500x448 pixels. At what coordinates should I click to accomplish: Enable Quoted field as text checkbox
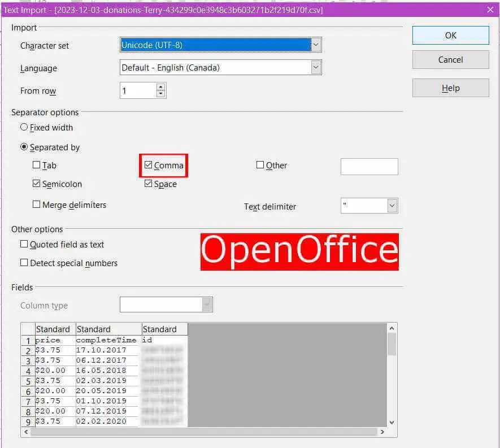[x=24, y=244]
